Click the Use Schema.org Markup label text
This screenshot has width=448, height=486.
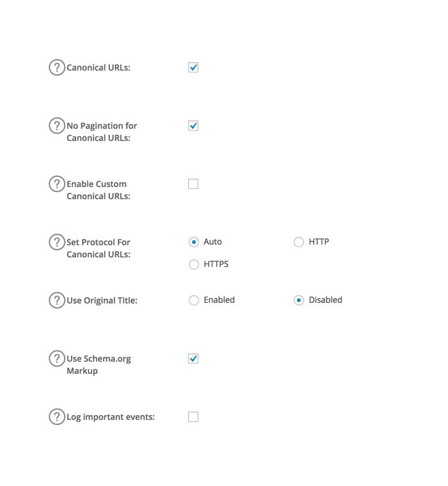[99, 365]
